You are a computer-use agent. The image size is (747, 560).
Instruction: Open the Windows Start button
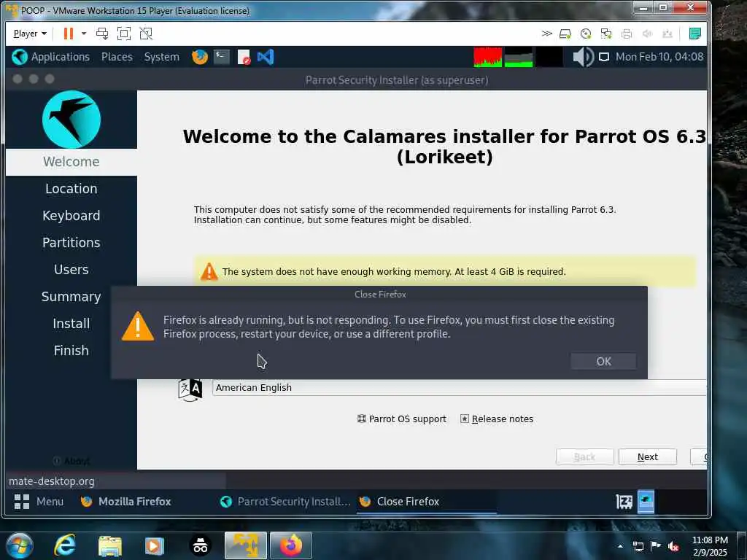(x=20, y=545)
